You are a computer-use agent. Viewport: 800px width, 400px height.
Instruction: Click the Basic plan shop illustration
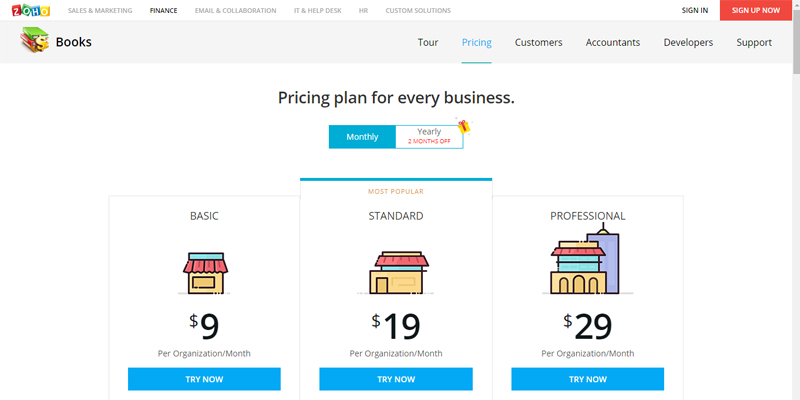(205, 273)
